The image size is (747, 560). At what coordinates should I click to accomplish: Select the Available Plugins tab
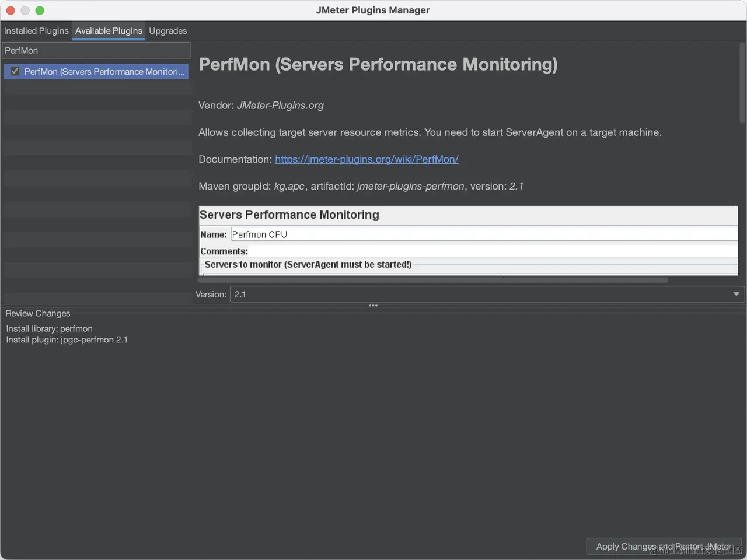pos(109,31)
